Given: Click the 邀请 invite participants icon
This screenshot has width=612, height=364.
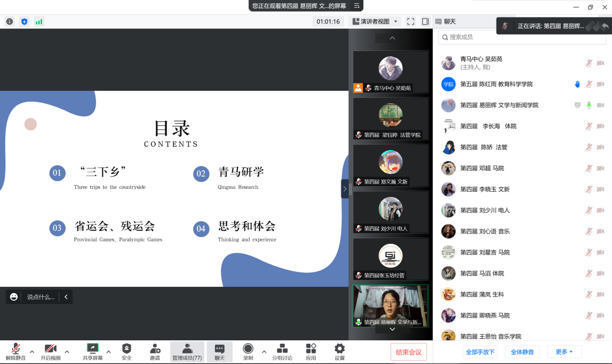Looking at the screenshot, I should coord(155,349).
